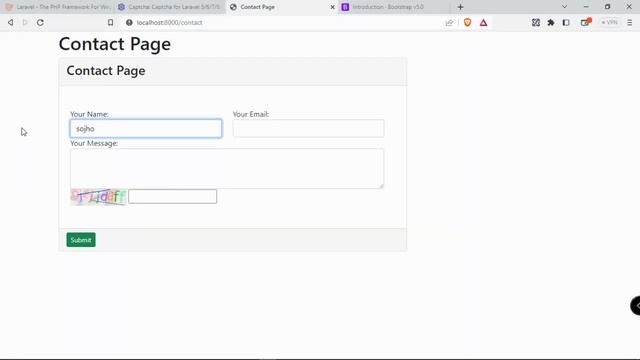Screen dimensions: 640x360
Task: Switch to the Introduction Bootstrap tab
Action: pyautogui.click(x=395, y=7)
